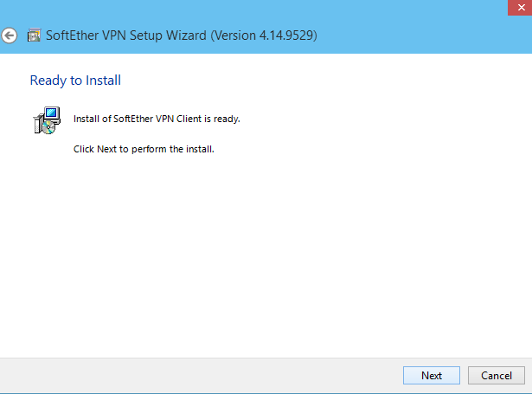Click the back arrow in the title bar
The height and width of the screenshot is (394, 532).
pyautogui.click(x=10, y=36)
